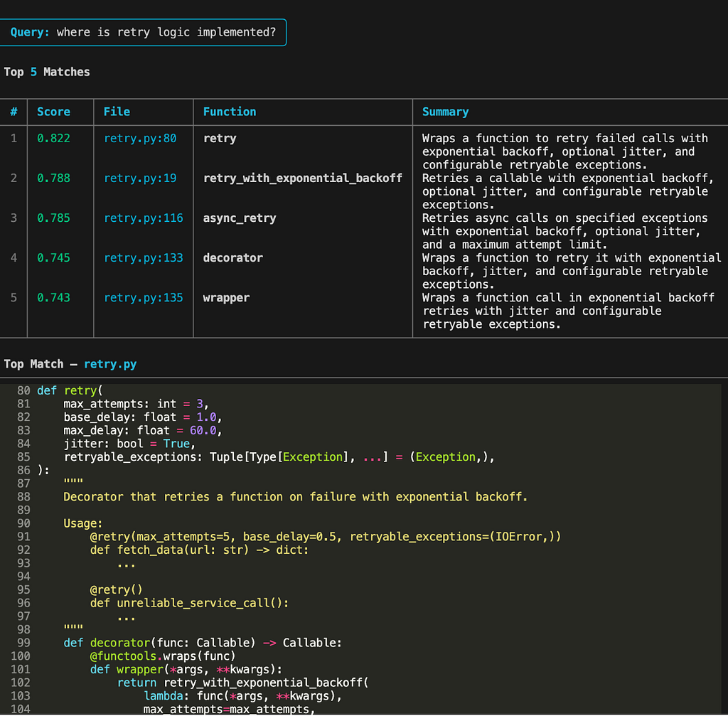Select score value 0.785
Viewport: 728px width, 716px height.
tap(53, 218)
